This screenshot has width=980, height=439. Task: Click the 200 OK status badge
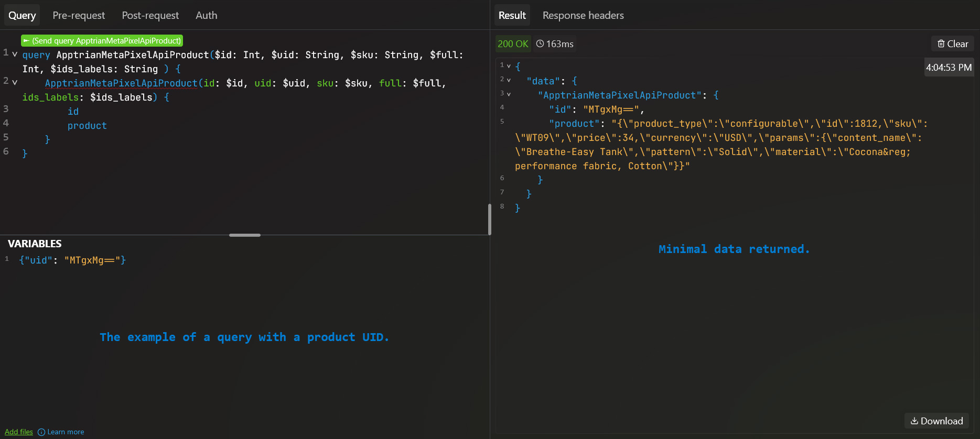(513, 44)
